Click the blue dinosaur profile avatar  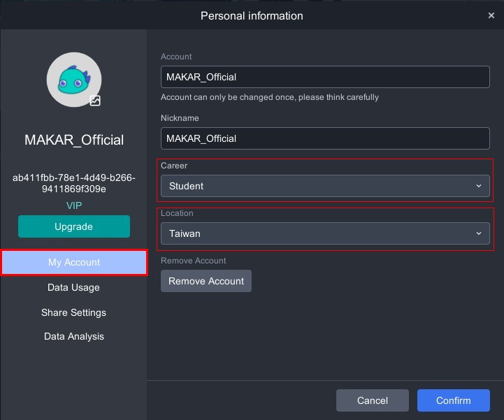click(73, 80)
